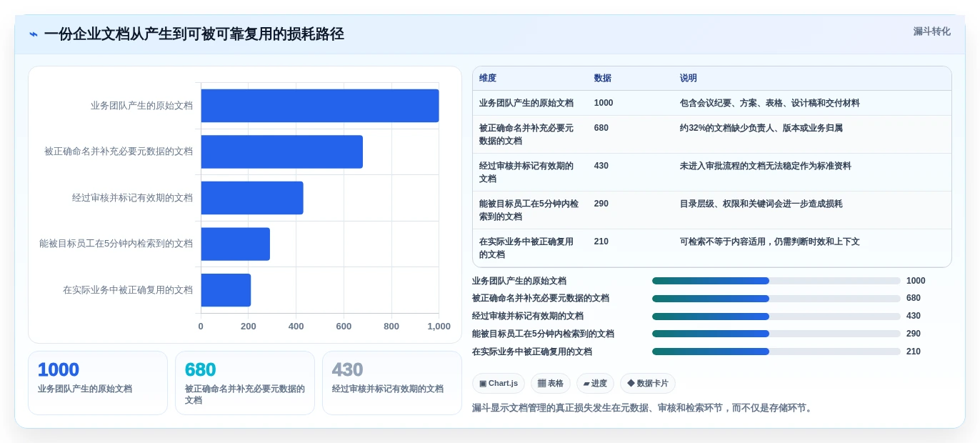Open the 430 审核有效期 data card

[392, 383]
